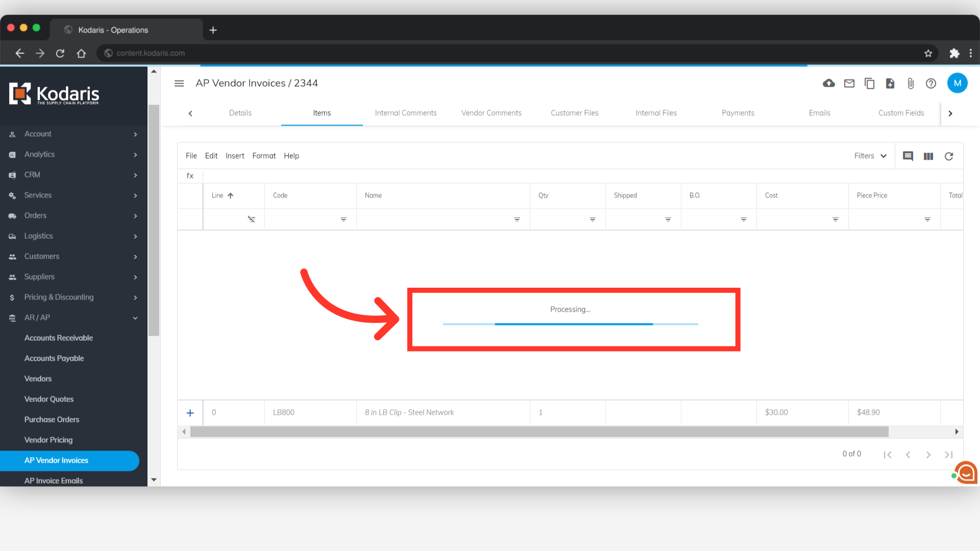Open the Filters dropdown

[870, 156]
